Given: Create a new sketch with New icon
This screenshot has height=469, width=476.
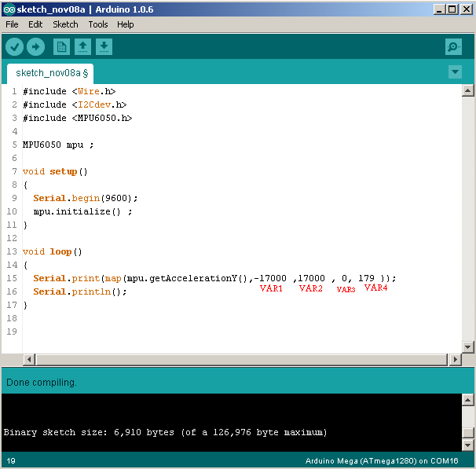Looking at the screenshot, I should coord(61,47).
